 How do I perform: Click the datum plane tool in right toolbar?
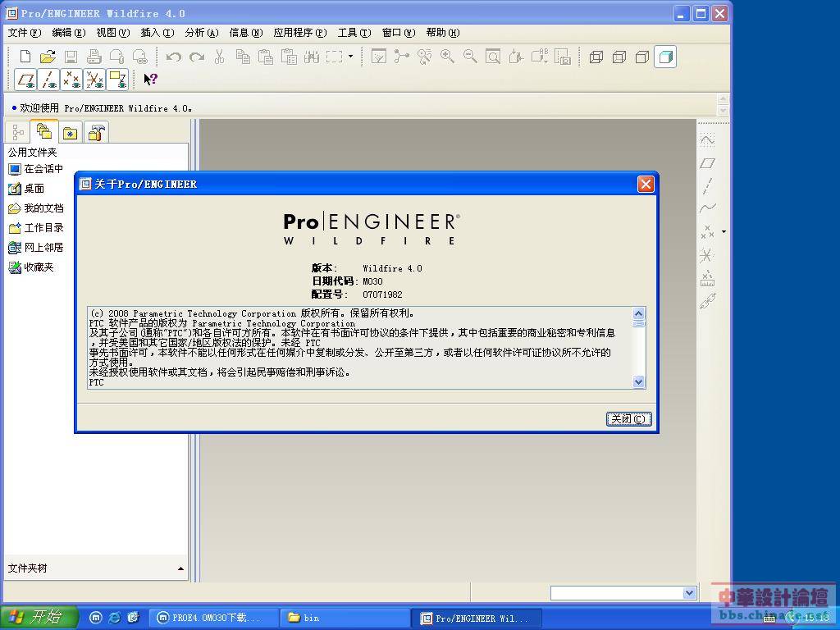click(707, 163)
